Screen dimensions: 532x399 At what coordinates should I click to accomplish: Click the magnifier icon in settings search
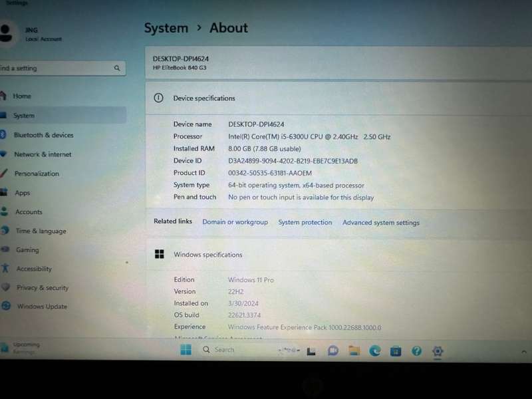[117, 68]
